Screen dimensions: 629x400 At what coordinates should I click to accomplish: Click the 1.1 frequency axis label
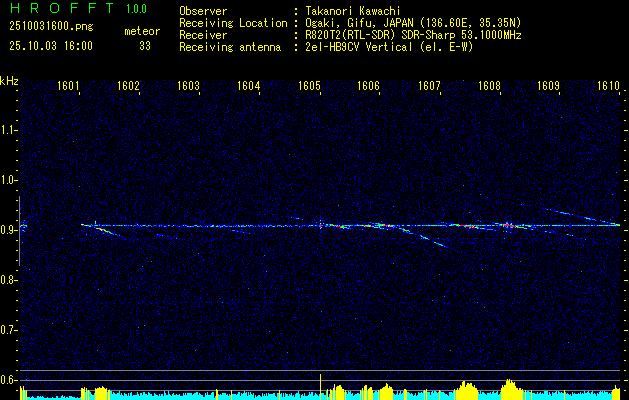[9, 130]
